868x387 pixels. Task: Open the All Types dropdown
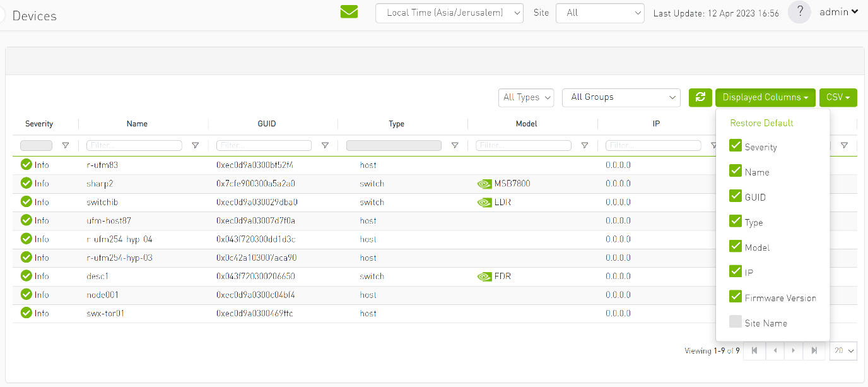(526, 98)
